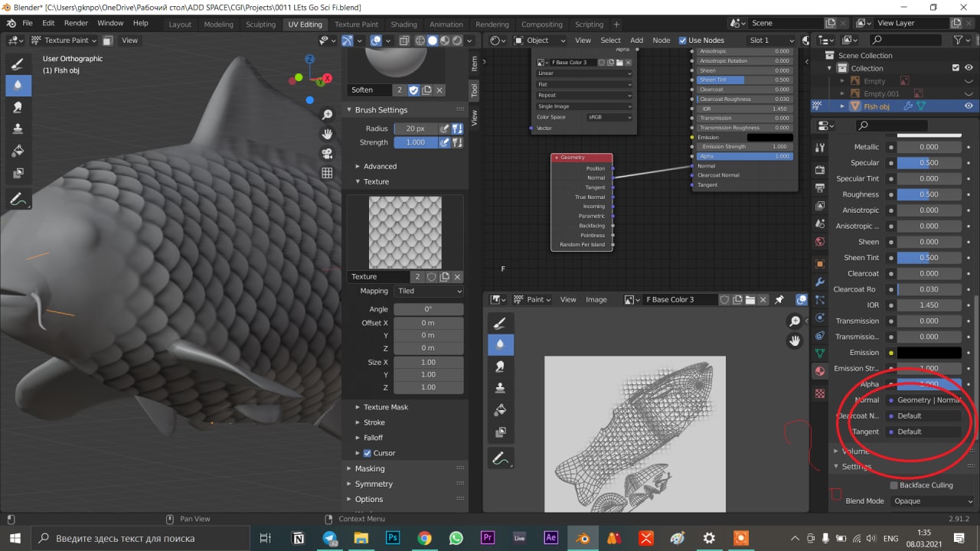
Task: Select the Draw tool in the image editor
Action: coord(501,323)
